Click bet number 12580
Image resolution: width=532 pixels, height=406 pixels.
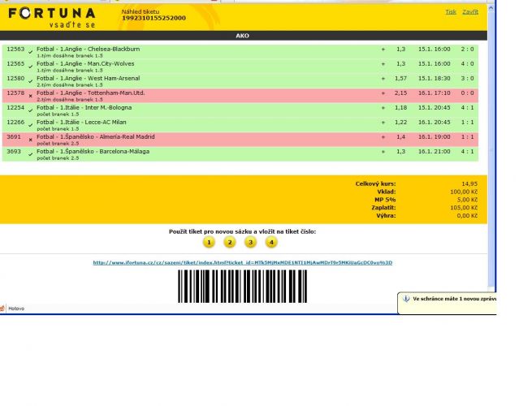pos(15,78)
